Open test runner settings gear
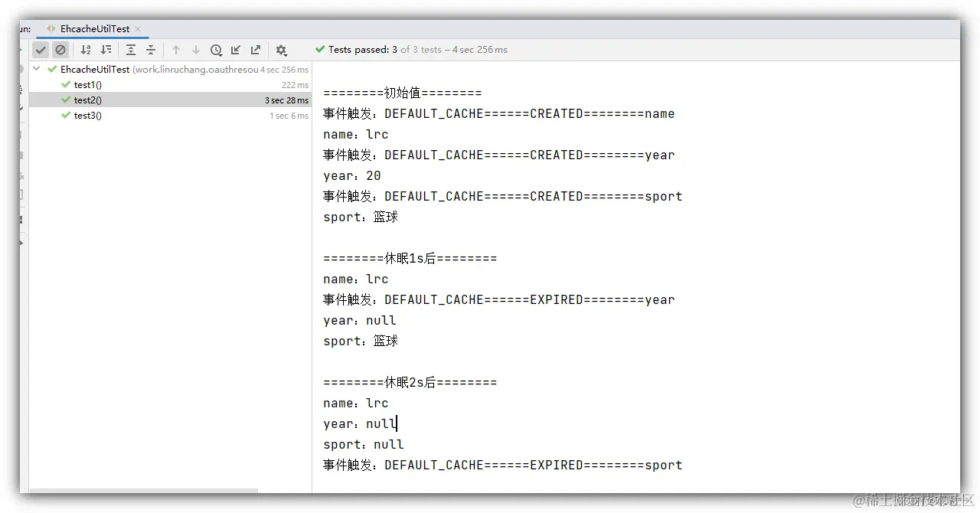Image resolution: width=980 pixels, height=513 pixels. coord(281,50)
